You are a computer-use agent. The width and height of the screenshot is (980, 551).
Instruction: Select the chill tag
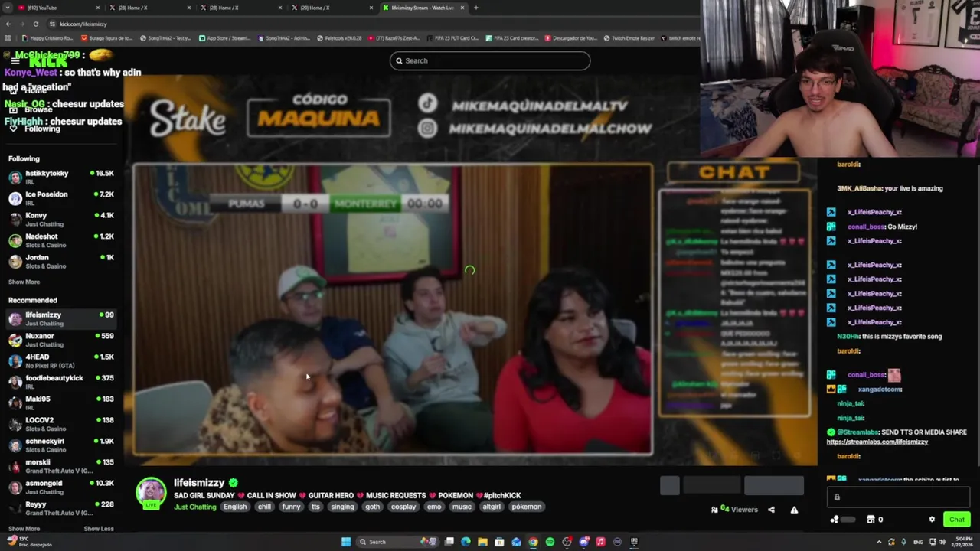click(x=264, y=507)
